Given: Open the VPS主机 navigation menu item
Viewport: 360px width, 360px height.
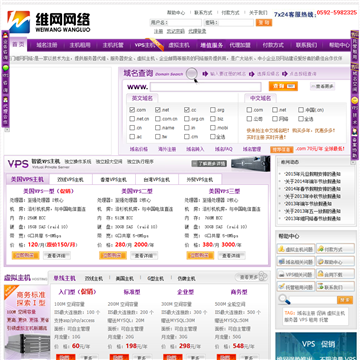Looking at the screenshot, I should coord(146,45).
